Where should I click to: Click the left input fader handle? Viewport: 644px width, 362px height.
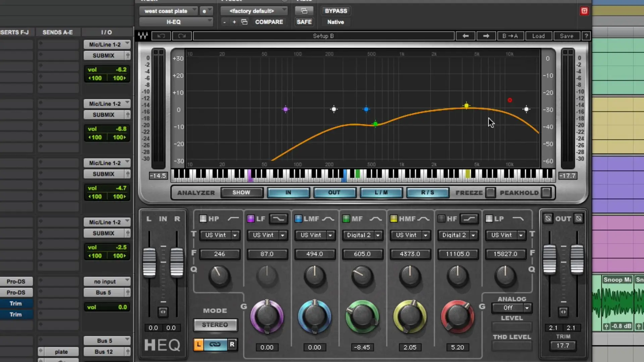(149, 262)
